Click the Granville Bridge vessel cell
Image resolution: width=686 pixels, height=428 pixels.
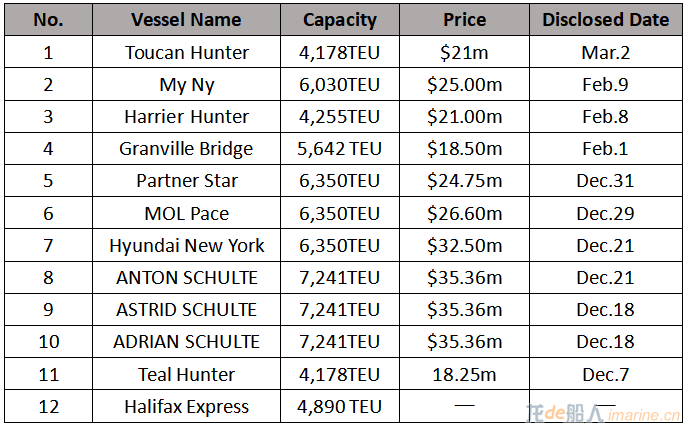(186, 149)
